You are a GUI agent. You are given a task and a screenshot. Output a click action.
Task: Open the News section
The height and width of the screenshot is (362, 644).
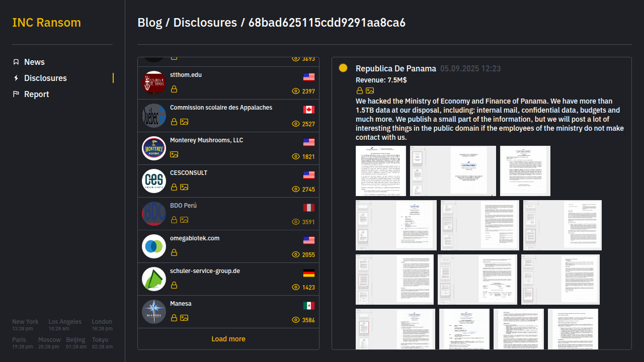pyautogui.click(x=34, y=62)
